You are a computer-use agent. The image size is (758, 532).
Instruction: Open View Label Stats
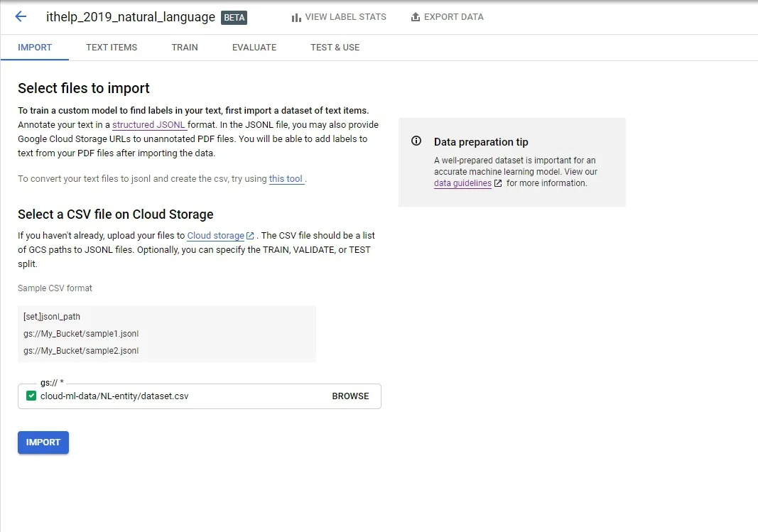tap(339, 17)
